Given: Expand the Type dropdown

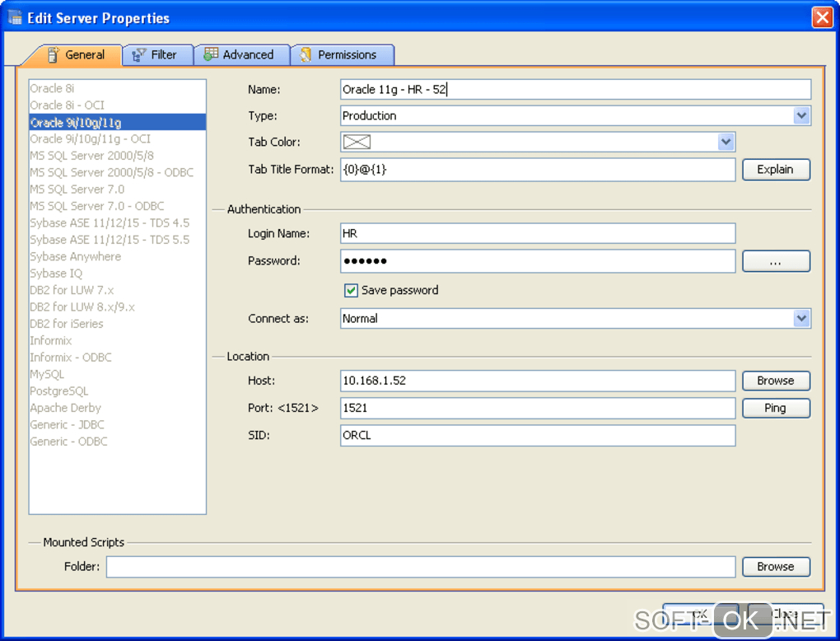Looking at the screenshot, I should click(x=801, y=116).
